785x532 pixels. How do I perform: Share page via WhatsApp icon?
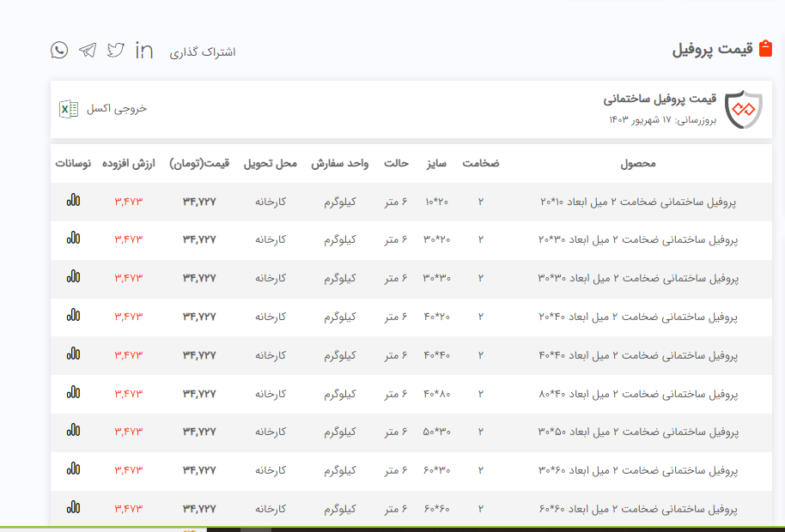click(59, 50)
